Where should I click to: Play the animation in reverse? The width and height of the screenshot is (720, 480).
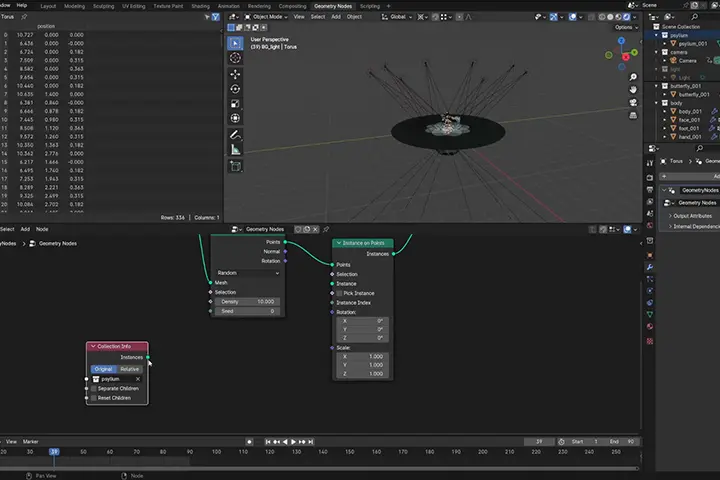(285, 442)
